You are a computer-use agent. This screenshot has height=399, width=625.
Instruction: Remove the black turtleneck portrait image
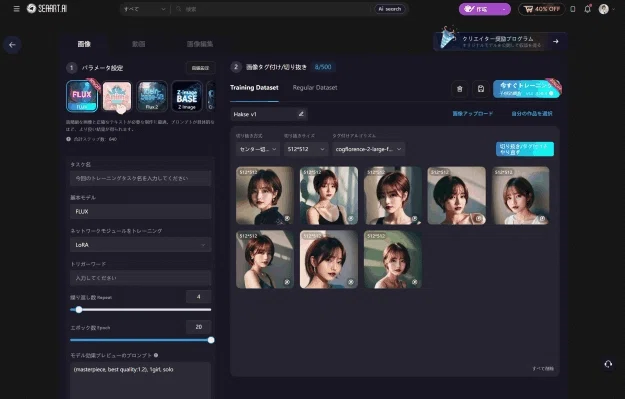(287, 218)
